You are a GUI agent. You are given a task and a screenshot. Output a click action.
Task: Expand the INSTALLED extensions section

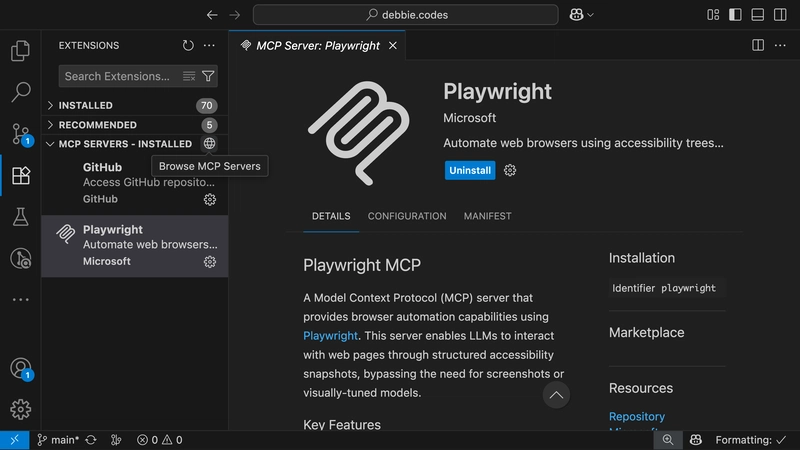tap(135, 105)
